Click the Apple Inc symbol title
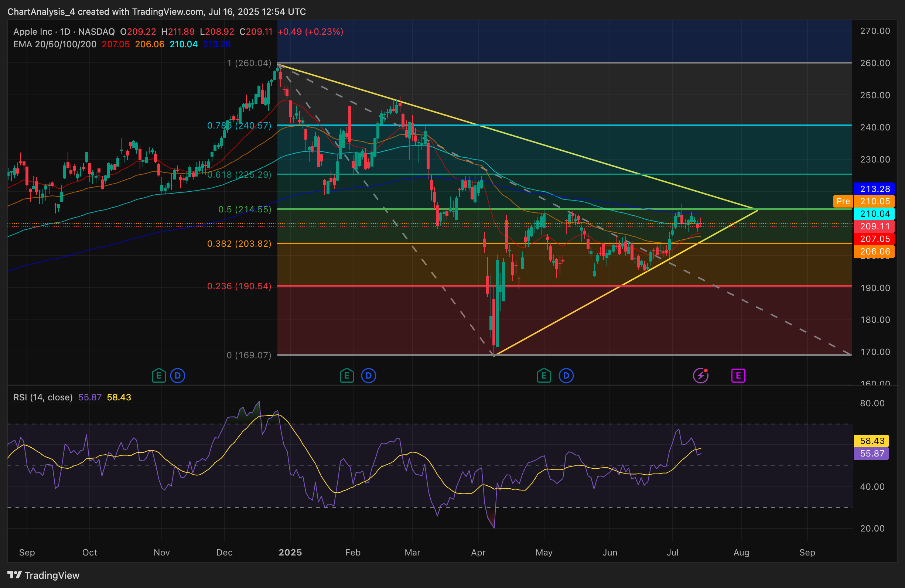Image resolution: width=905 pixels, height=588 pixels. pos(33,31)
